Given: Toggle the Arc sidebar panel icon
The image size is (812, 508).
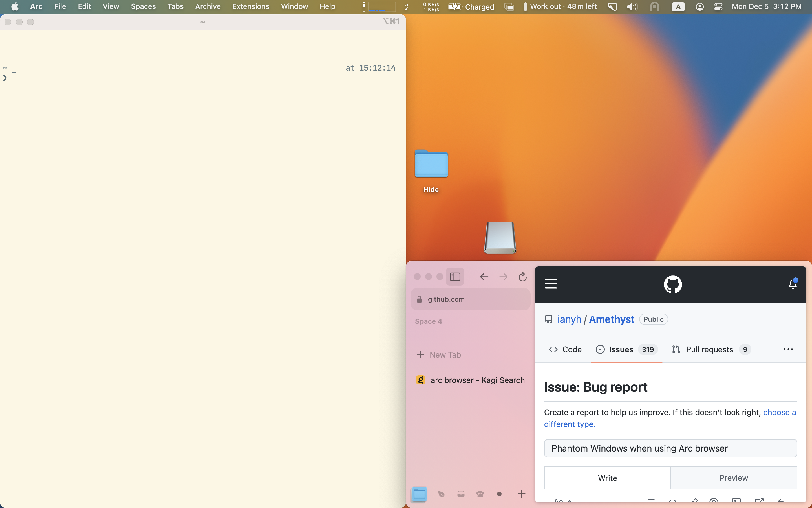Looking at the screenshot, I should tap(455, 277).
